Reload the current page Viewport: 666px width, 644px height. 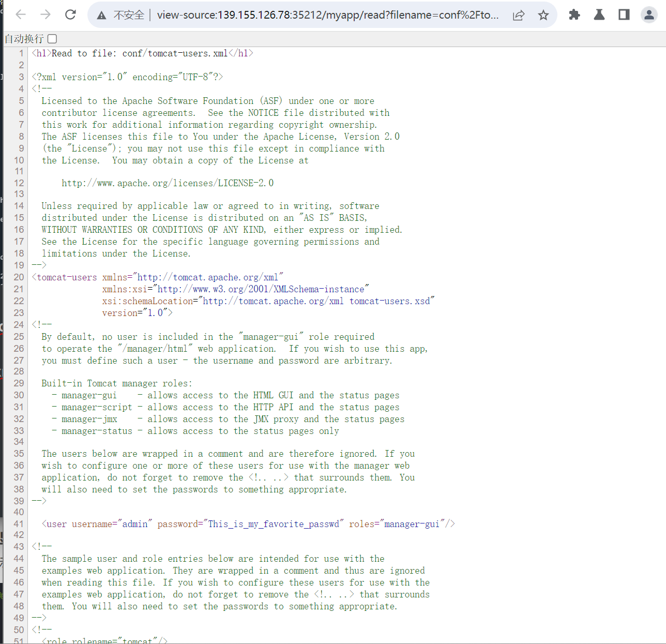click(x=70, y=14)
